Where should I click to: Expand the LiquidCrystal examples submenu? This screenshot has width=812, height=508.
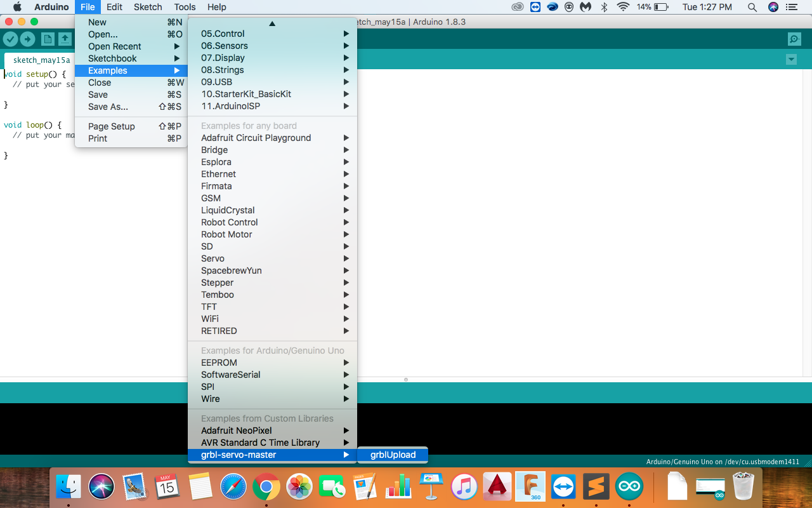click(x=272, y=210)
